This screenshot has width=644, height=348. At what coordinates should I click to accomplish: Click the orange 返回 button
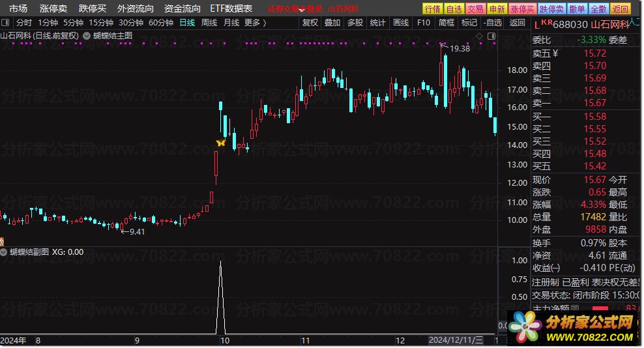[x=620, y=9]
